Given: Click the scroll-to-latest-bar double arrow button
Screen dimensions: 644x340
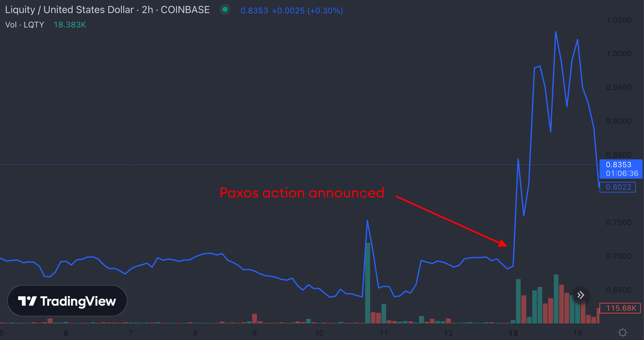Looking at the screenshot, I should click(581, 295).
